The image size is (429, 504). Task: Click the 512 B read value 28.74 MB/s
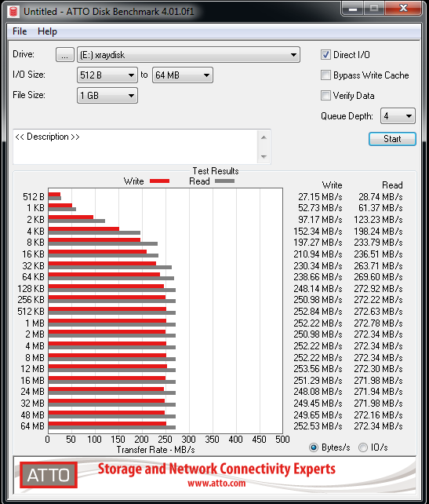click(380, 197)
